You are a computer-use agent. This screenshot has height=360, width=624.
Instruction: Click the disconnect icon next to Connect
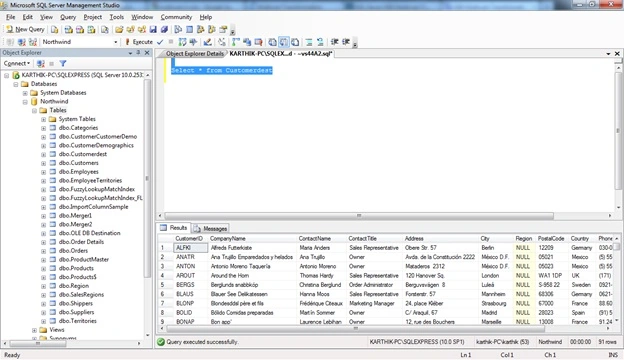coord(41,63)
